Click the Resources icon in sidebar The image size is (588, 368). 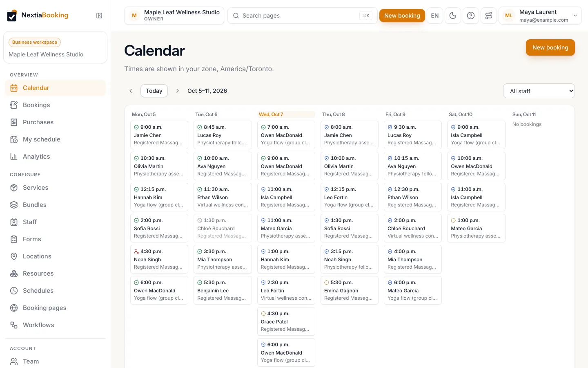coord(14,274)
